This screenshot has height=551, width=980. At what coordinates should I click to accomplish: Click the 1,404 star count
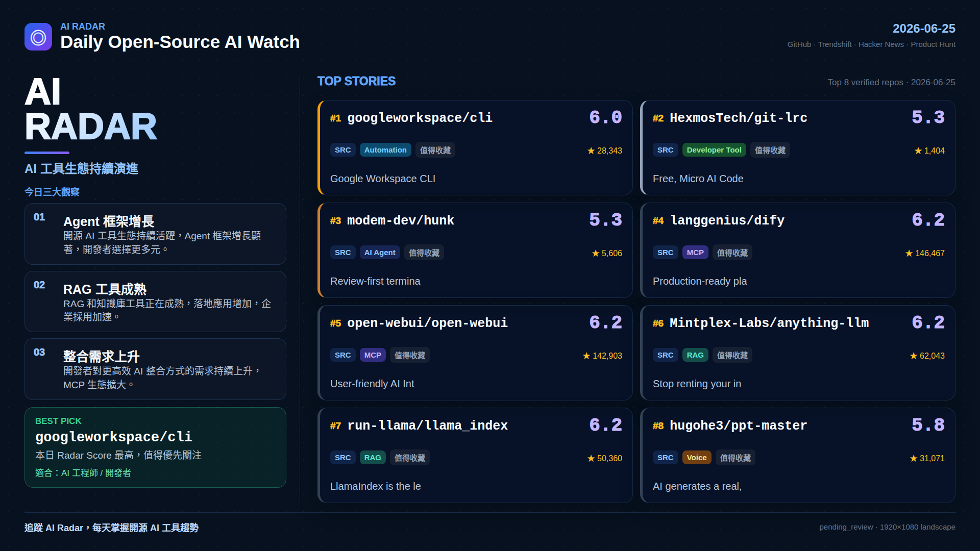click(929, 151)
